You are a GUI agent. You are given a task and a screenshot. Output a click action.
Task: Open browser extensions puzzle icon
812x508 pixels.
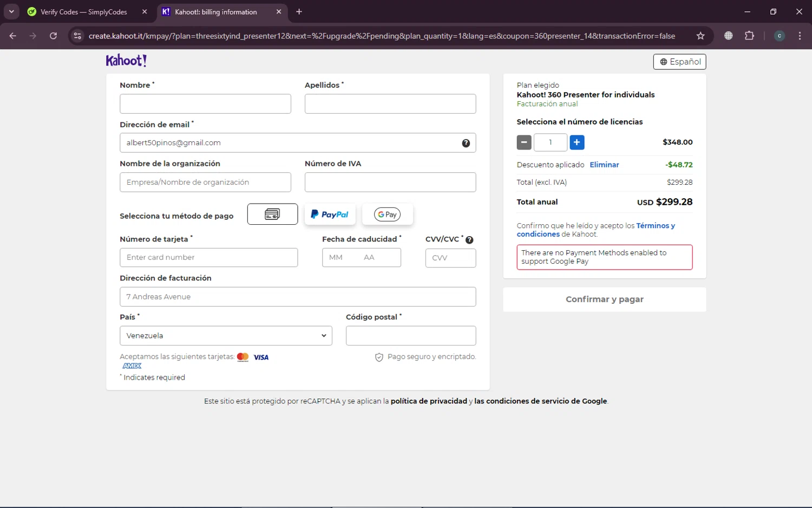(749, 36)
